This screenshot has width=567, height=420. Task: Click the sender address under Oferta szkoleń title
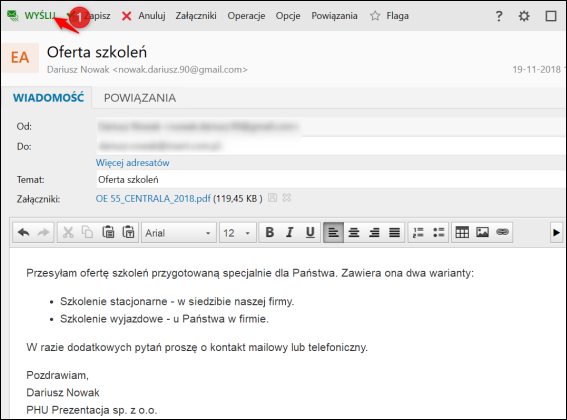coord(147,69)
